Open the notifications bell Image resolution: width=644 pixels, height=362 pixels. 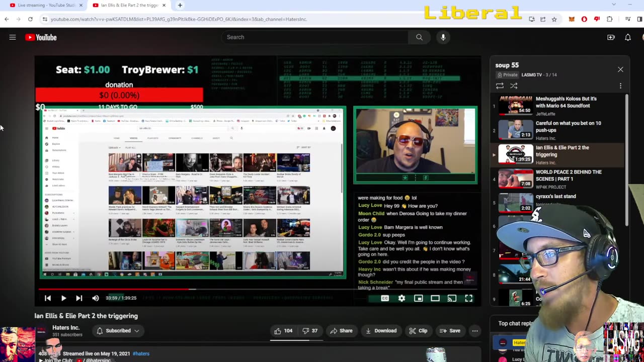pyautogui.click(x=628, y=37)
